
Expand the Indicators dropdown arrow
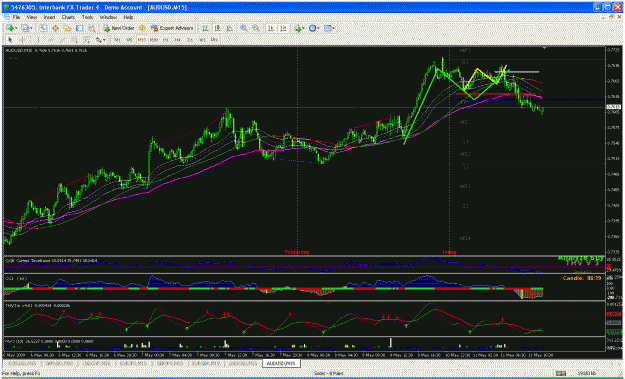pyautogui.click(x=304, y=28)
